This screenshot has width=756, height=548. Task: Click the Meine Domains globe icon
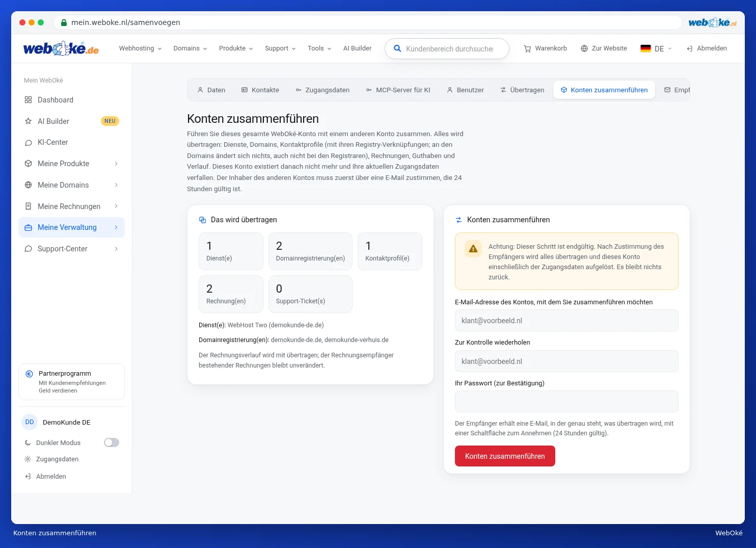28,185
